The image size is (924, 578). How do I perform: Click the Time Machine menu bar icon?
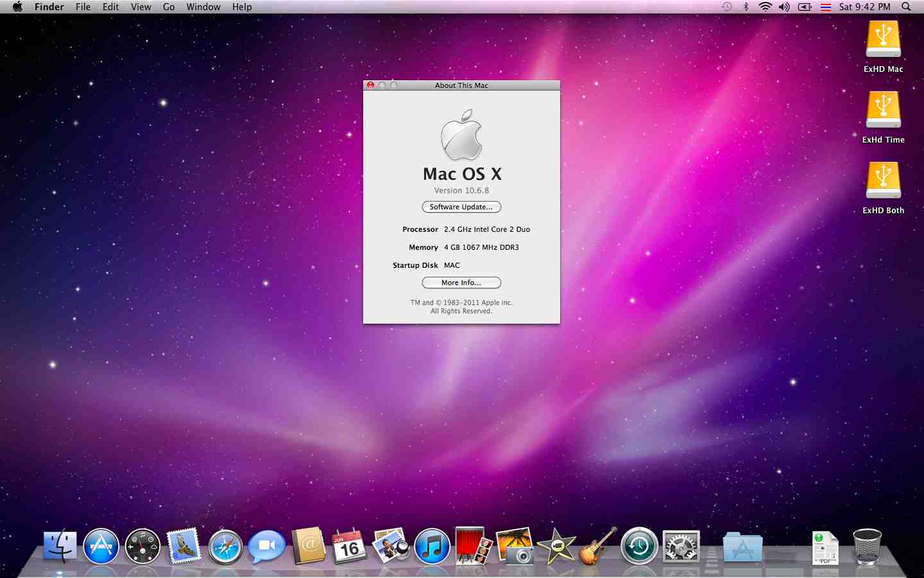tap(727, 7)
